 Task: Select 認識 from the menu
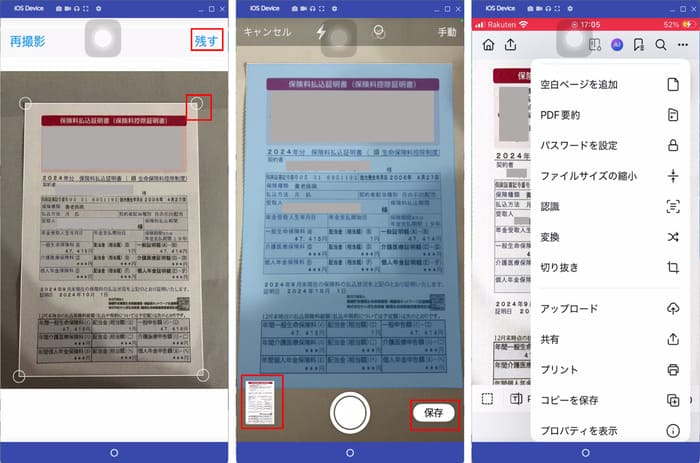[610, 206]
